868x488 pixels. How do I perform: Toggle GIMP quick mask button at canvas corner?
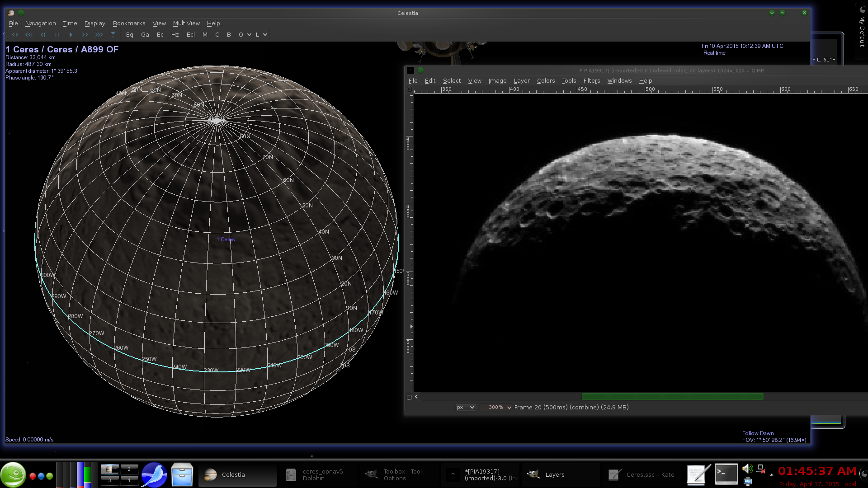(409, 397)
